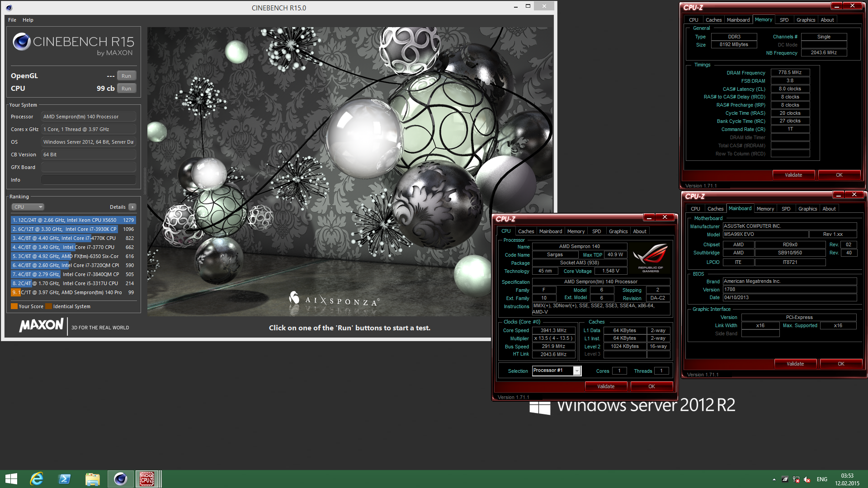Click ENG language indicator

(x=822, y=479)
